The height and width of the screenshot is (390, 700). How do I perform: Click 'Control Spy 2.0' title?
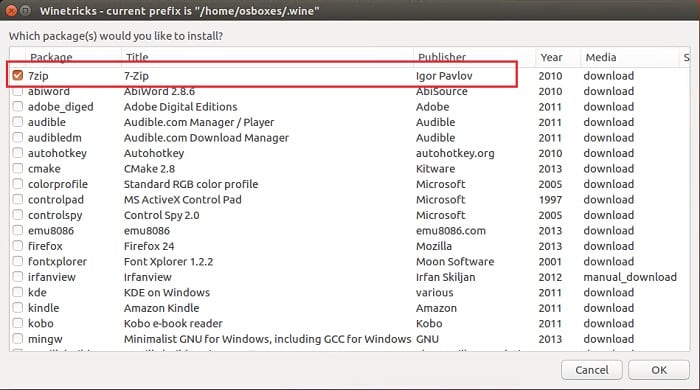click(162, 215)
